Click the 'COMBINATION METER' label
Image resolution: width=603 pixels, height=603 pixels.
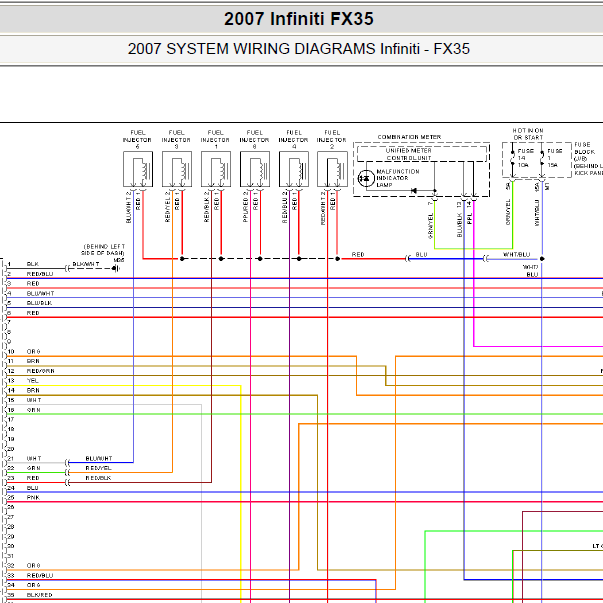(409, 137)
